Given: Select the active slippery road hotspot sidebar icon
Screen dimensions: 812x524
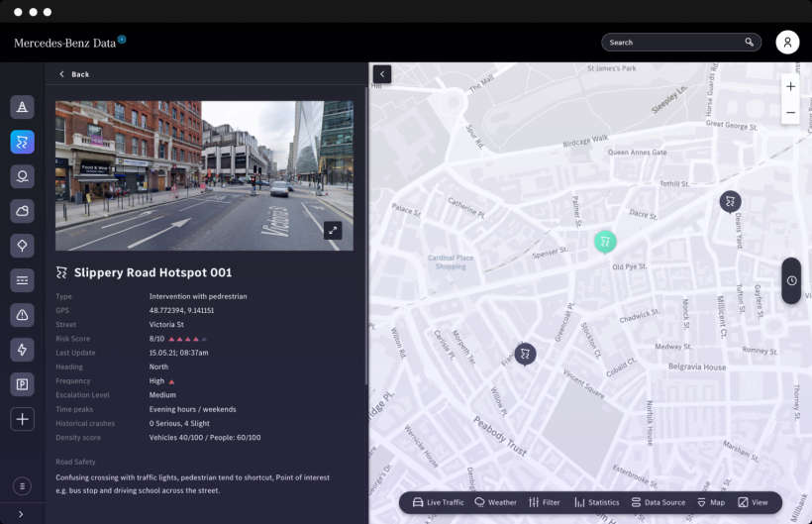Looking at the screenshot, I should [x=22, y=142].
